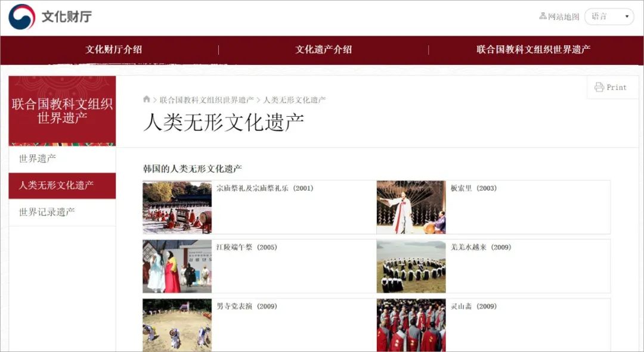644x352 pixels.
Task: Click the 男寺党表演 photo
Action: (177, 325)
